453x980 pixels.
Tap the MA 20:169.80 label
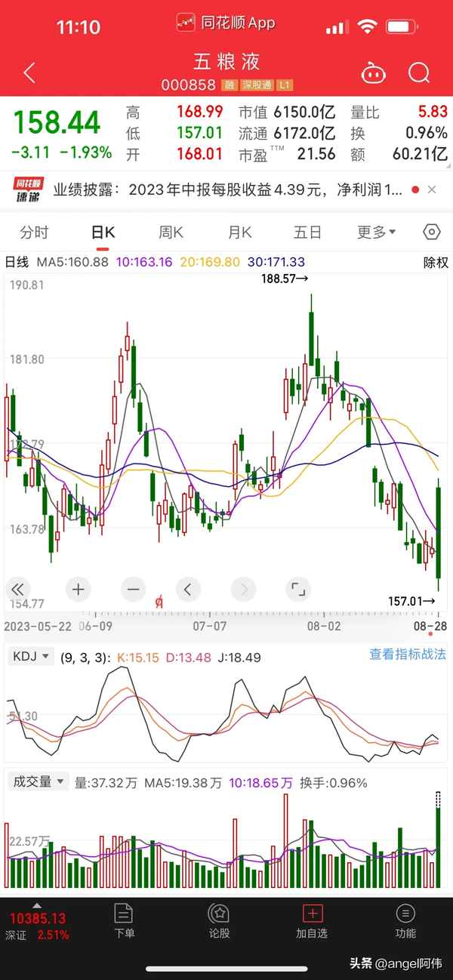coord(210,263)
